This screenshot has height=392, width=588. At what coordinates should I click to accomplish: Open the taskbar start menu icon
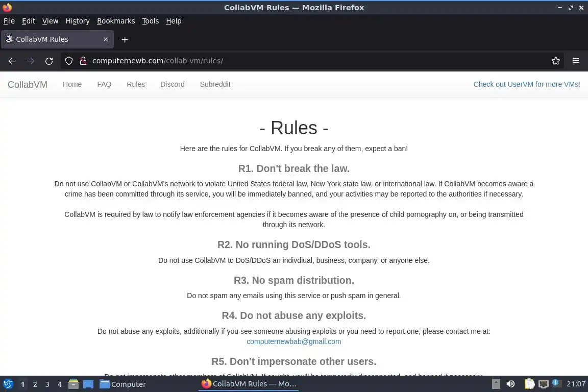coord(8,384)
